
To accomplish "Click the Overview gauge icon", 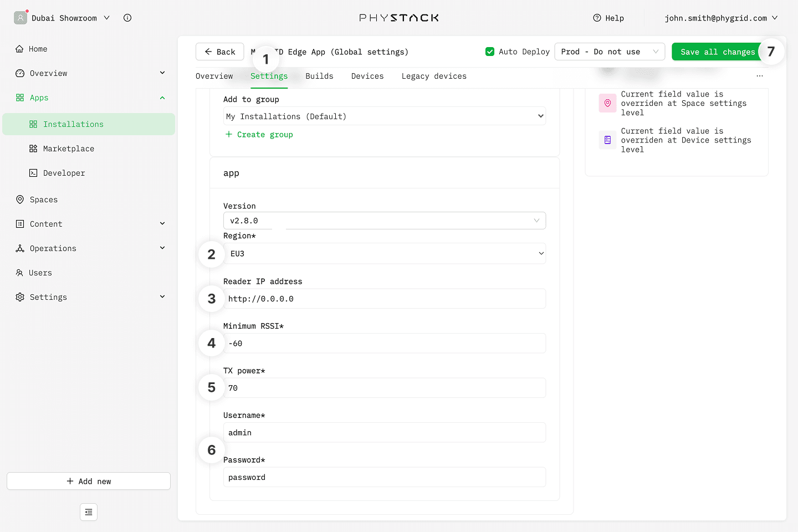I will coord(20,73).
